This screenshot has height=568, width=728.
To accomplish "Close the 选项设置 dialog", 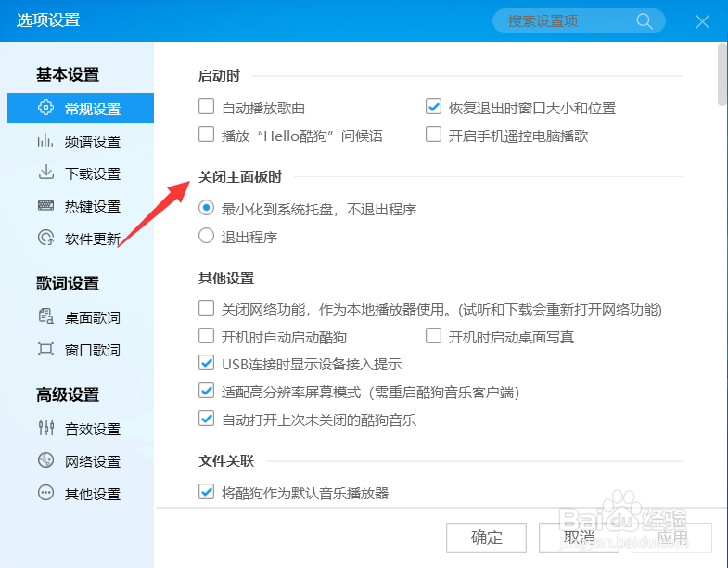I will click(x=702, y=21).
